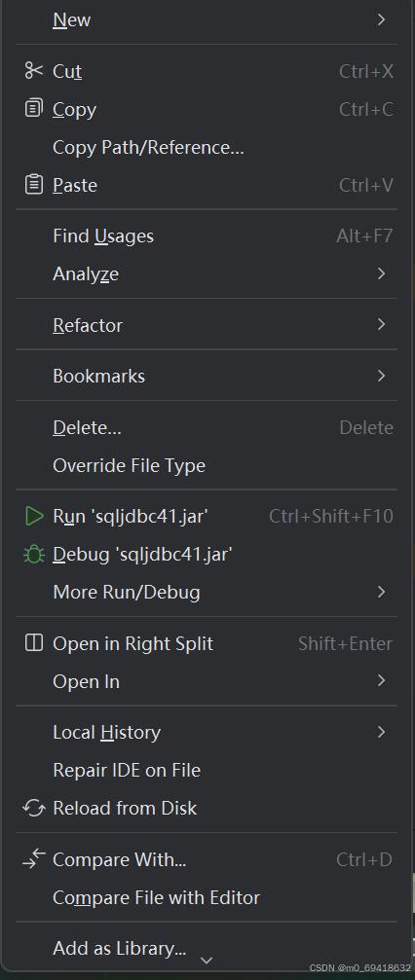This screenshot has height=980, width=415.
Task: Click the Paste clipboard icon
Action: coord(33,184)
